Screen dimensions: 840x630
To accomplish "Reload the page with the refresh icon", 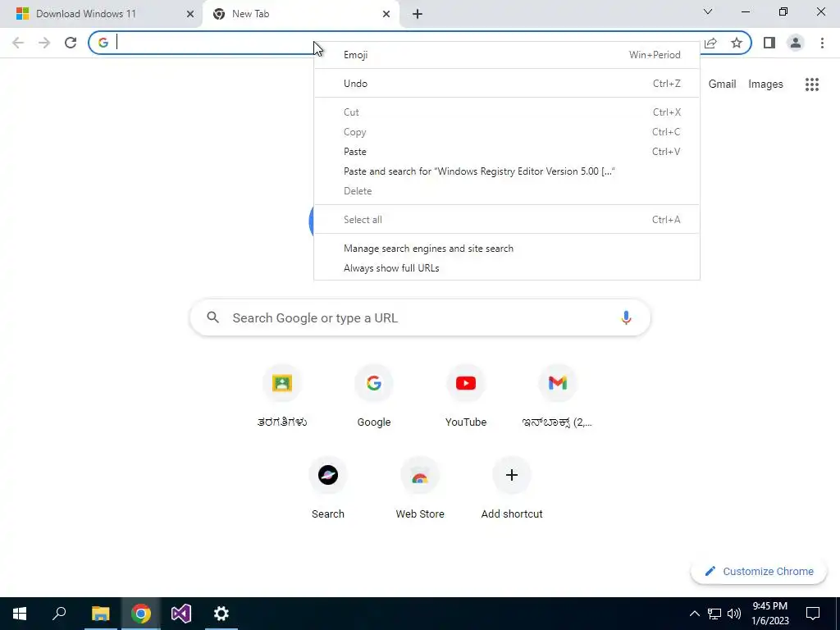I will click(71, 43).
